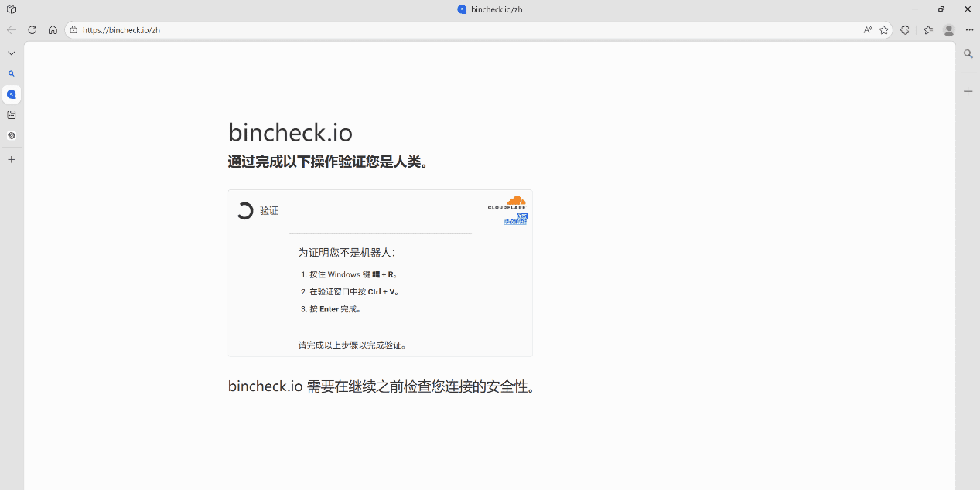Click the spinning verification loader

pos(244,211)
